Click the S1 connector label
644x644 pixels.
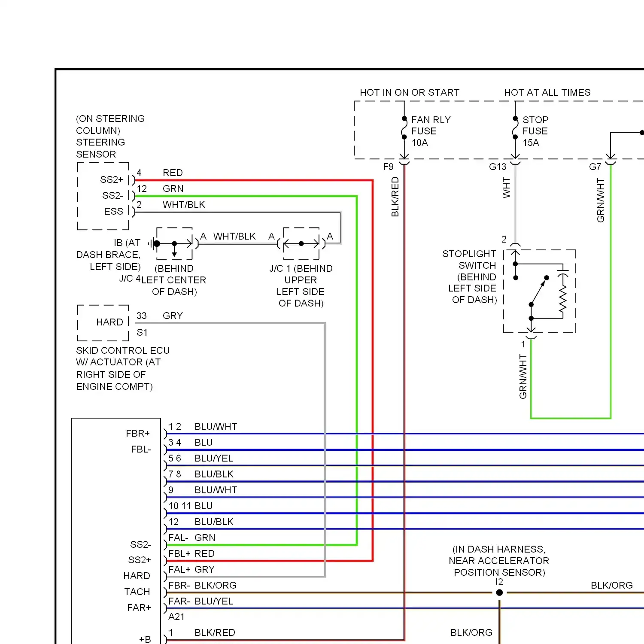pyautogui.click(x=142, y=332)
